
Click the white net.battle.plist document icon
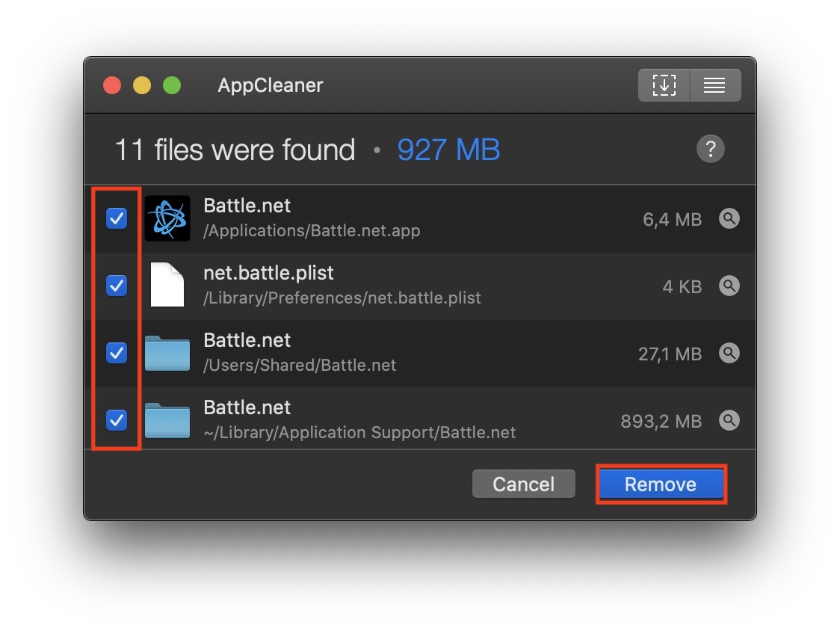(167, 285)
